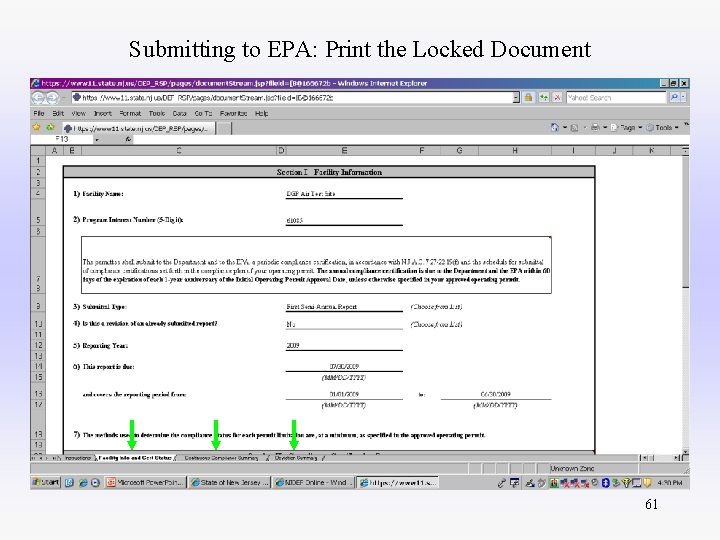Switch to Microsoft PowerPoint taskbar button
Screen dimensions: 720x540
(145, 483)
